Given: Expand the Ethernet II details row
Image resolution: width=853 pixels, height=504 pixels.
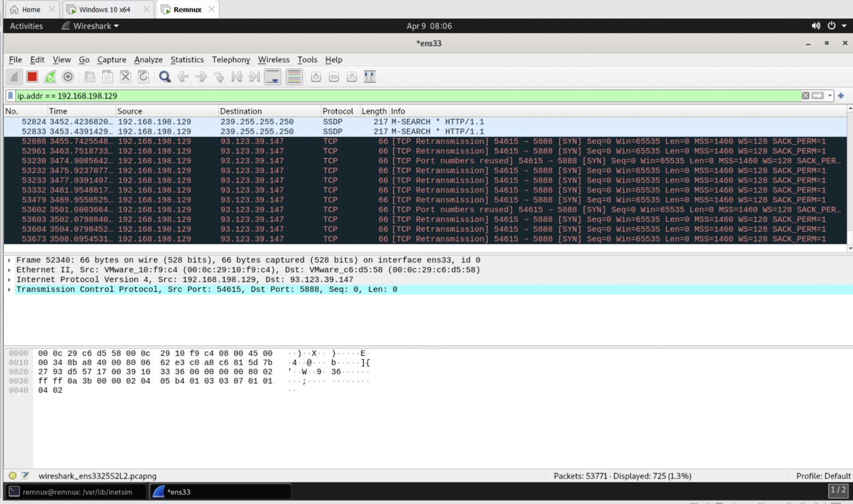Looking at the screenshot, I should click(9, 270).
